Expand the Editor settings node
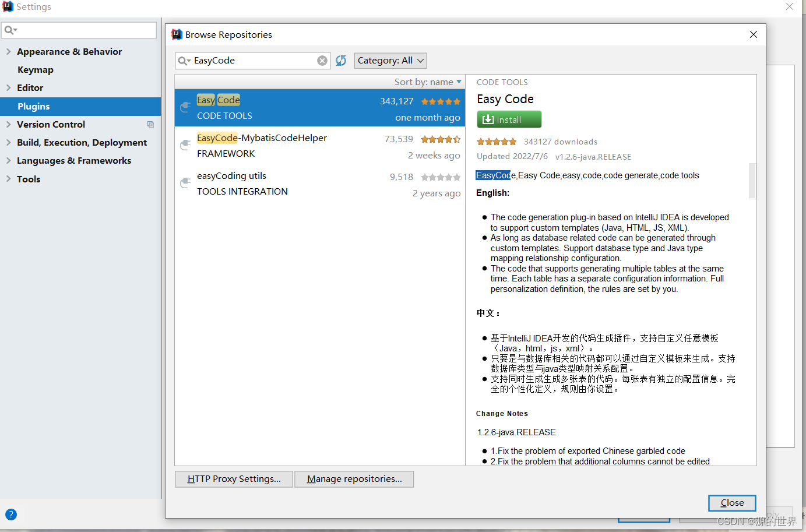The width and height of the screenshot is (806, 532). tap(8, 87)
